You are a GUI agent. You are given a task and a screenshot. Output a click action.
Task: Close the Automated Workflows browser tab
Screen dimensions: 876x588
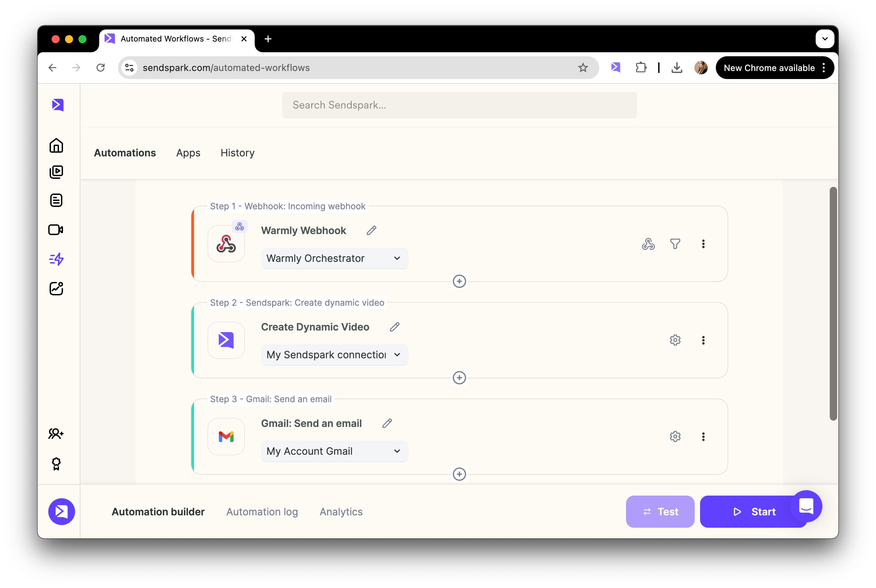pos(244,39)
